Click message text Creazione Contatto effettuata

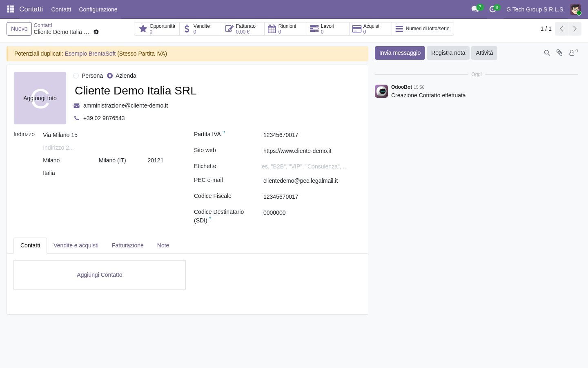pyautogui.click(x=428, y=95)
